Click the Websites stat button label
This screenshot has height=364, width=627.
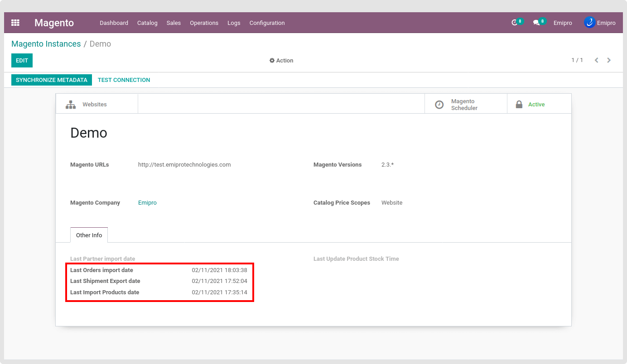click(95, 105)
